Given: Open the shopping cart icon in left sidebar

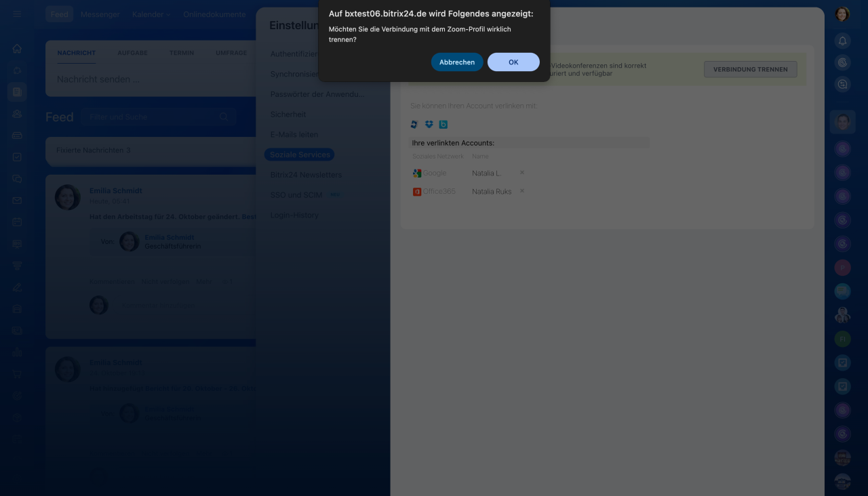Looking at the screenshot, I should (17, 374).
